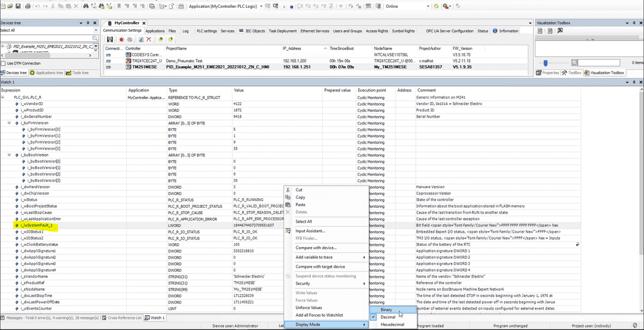Open the Application [MyController: PLC Logic] dropdown
Screen dimensions: 644x330
(x=261, y=6)
